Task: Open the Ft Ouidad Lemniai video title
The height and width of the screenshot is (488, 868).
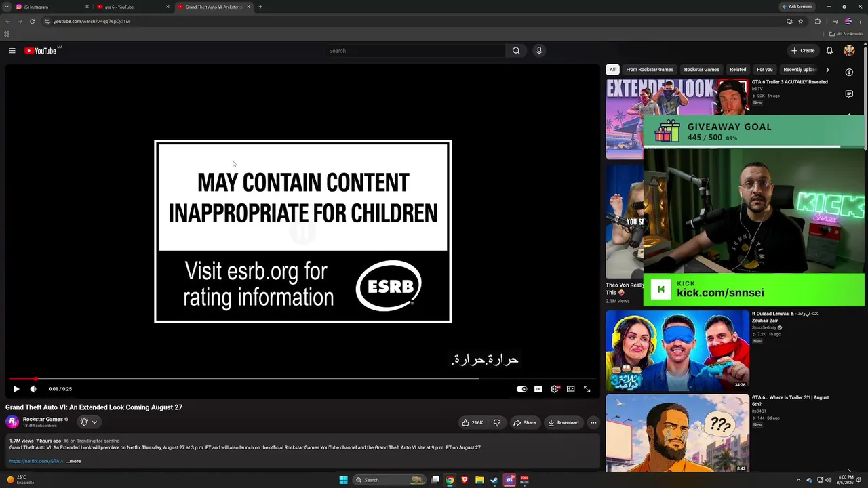Action: (x=785, y=317)
